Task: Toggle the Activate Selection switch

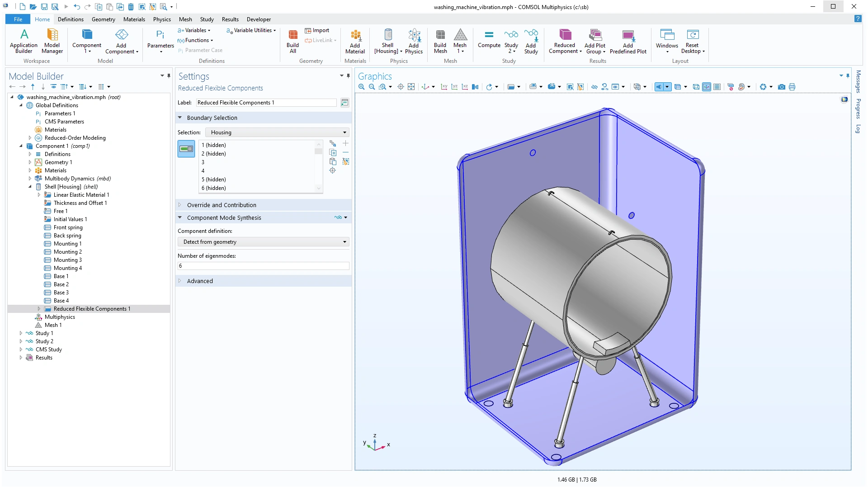Action: [186, 149]
